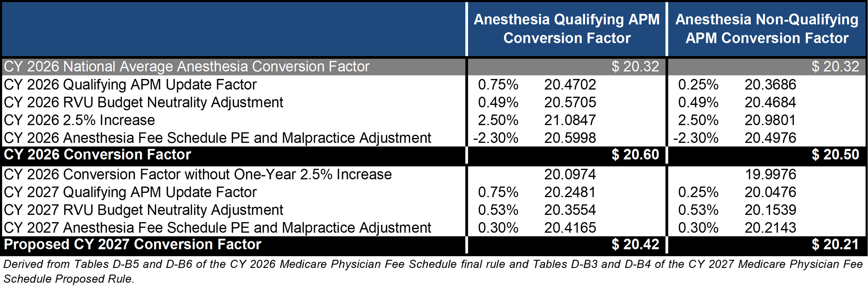Click the bold $ 20.60 total
This screenshot has width=868, height=288.
(635, 154)
